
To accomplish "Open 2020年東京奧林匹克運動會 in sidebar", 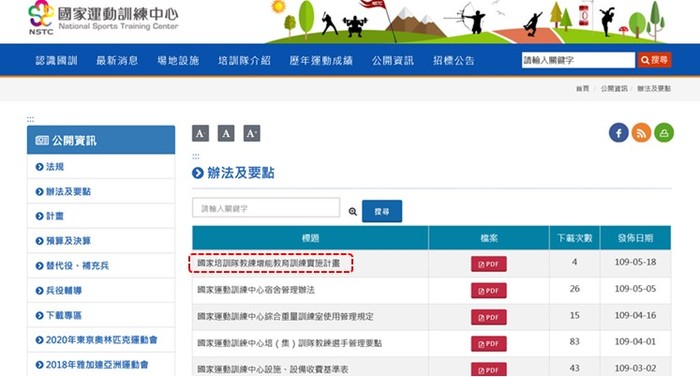I will (x=101, y=340).
